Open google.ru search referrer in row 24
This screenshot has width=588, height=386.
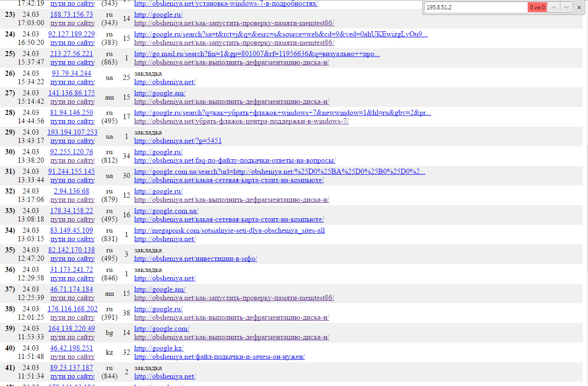(x=281, y=34)
